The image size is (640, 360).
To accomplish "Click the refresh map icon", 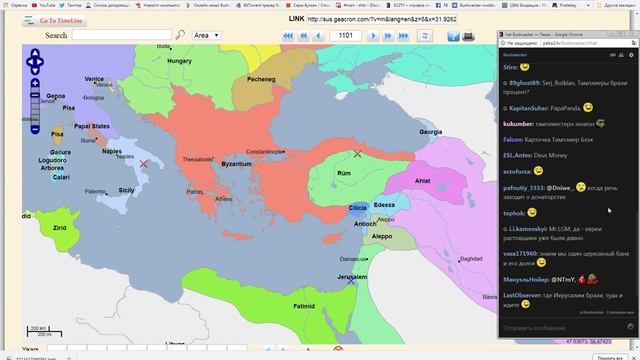I will point(424,36).
